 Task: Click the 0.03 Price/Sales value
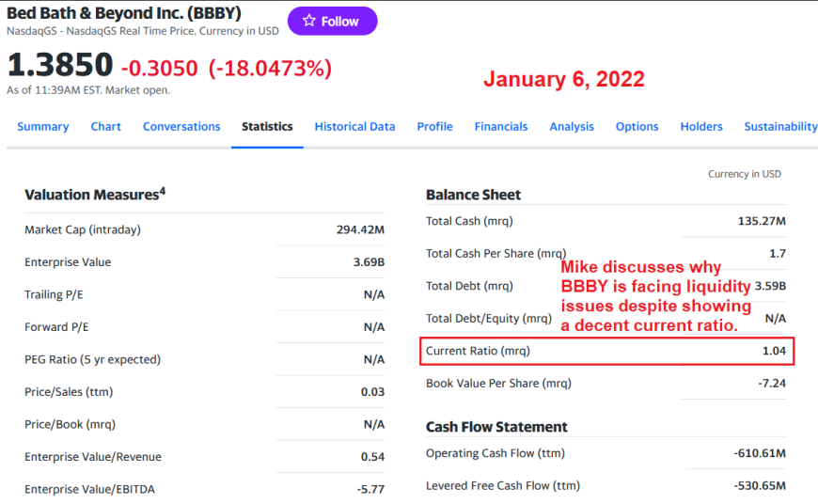(372, 392)
